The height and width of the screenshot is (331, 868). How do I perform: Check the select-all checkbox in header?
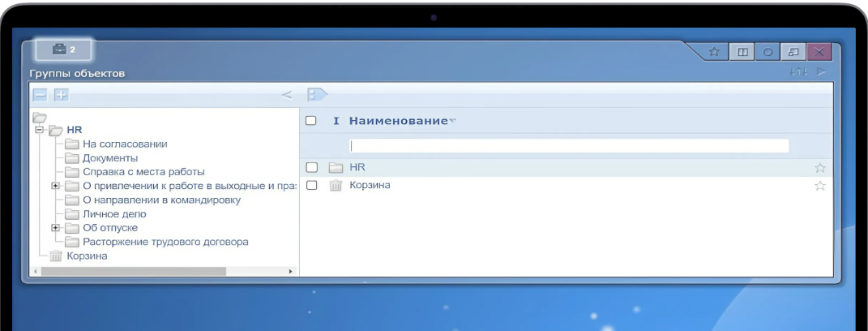pyautogui.click(x=311, y=120)
